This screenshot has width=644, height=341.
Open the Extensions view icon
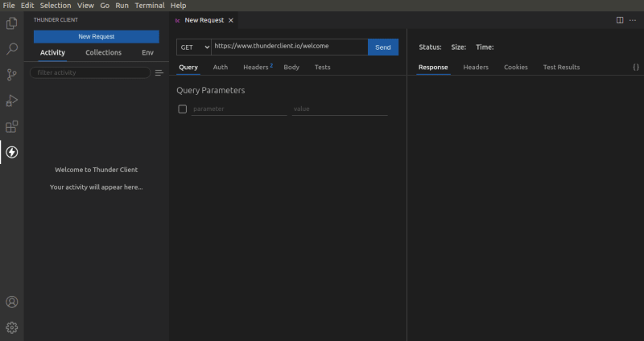pos(12,126)
